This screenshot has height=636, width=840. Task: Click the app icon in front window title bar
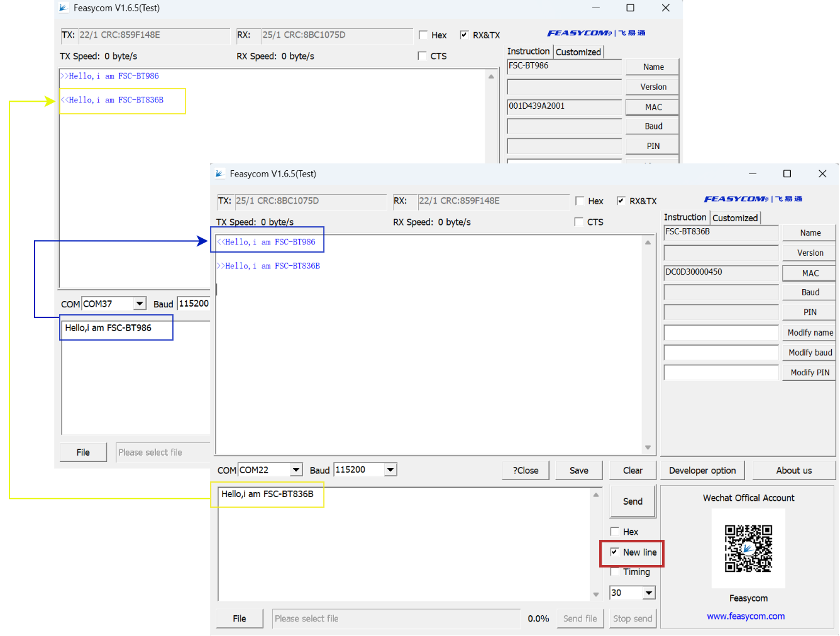[221, 173]
